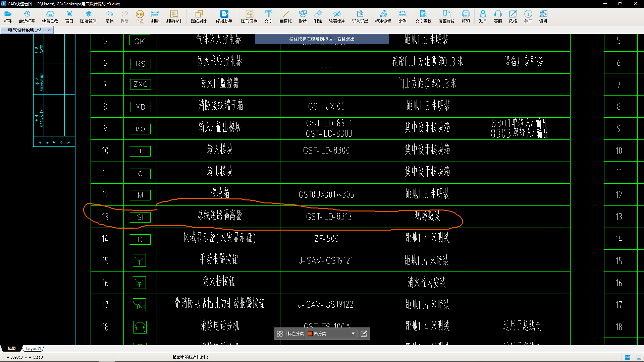Image resolution: width=644 pixels, height=362 pixels.
Task: Click the text GST-LD-8300
Action: [x=326, y=151]
